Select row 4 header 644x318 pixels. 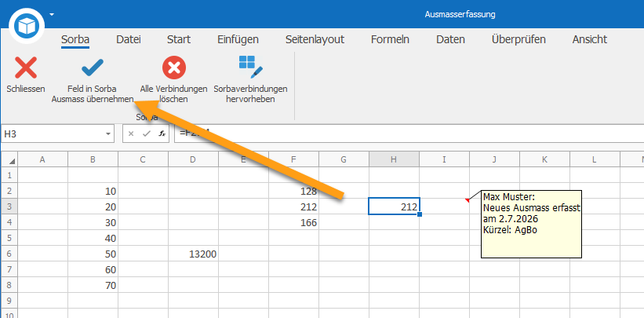9,222
